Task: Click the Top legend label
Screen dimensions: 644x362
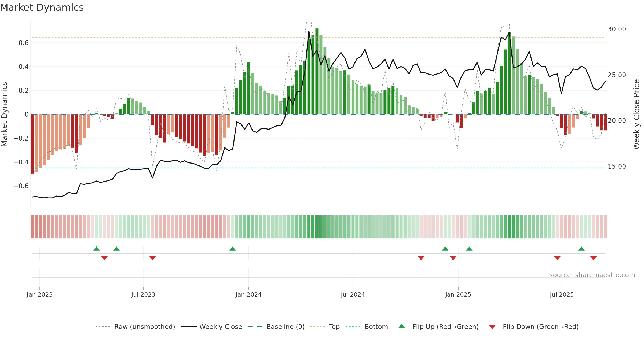Action: pyautogui.click(x=334, y=327)
